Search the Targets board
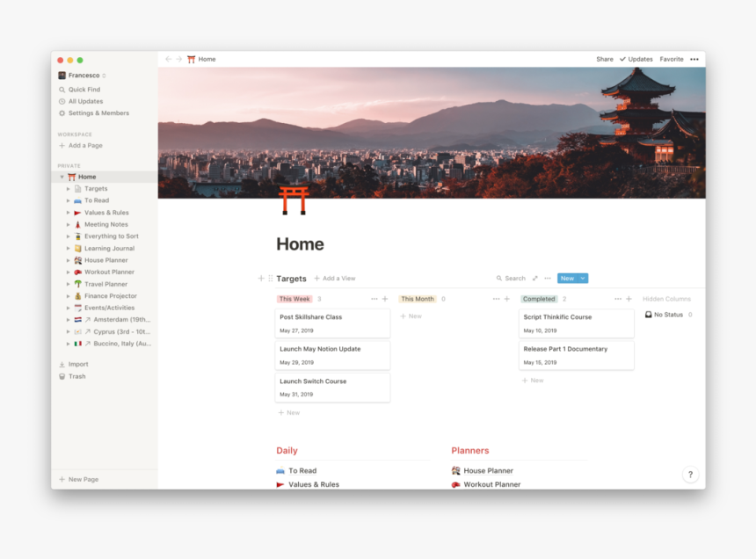This screenshot has height=559, width=756. [x=511, y=278]
